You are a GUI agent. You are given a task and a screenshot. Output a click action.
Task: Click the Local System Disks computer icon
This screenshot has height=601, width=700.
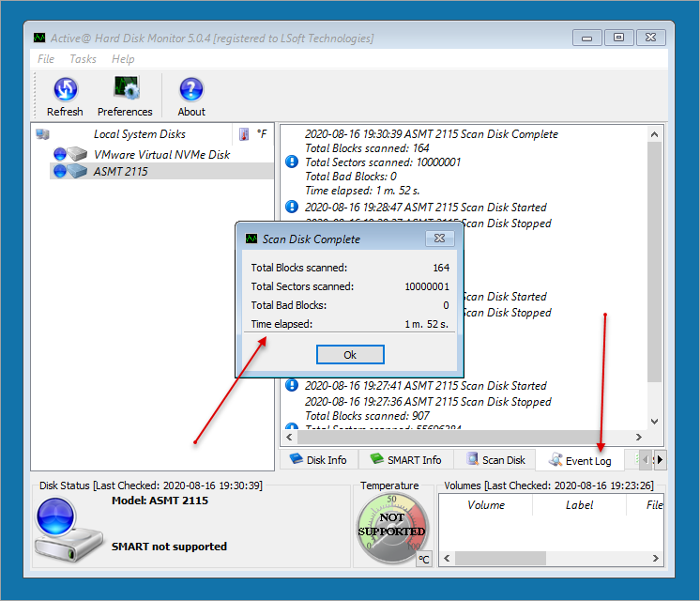(42, 134)
